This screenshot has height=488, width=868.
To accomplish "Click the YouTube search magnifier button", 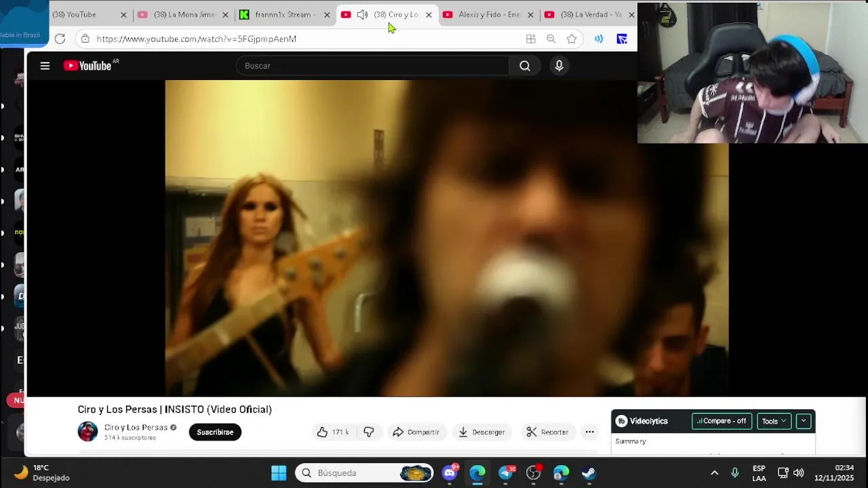I will [525, 66].
